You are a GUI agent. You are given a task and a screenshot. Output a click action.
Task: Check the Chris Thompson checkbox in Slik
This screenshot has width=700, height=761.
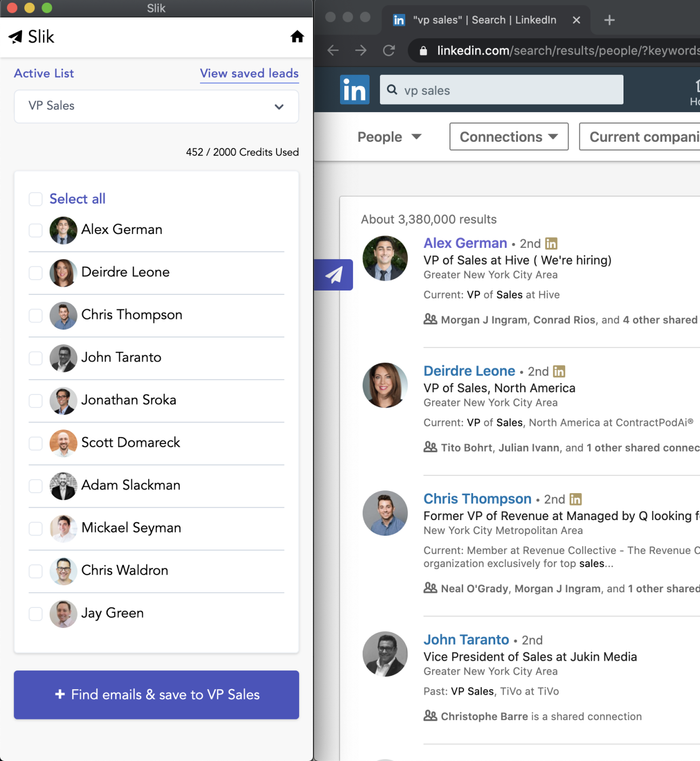click(x=36, y=315)
